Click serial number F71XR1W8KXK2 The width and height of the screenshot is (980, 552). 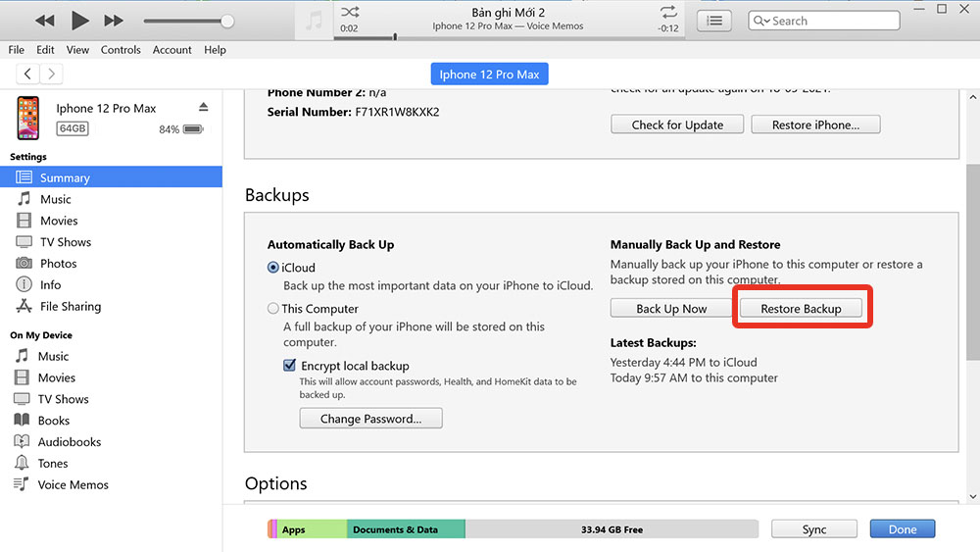tap(397, 112)
